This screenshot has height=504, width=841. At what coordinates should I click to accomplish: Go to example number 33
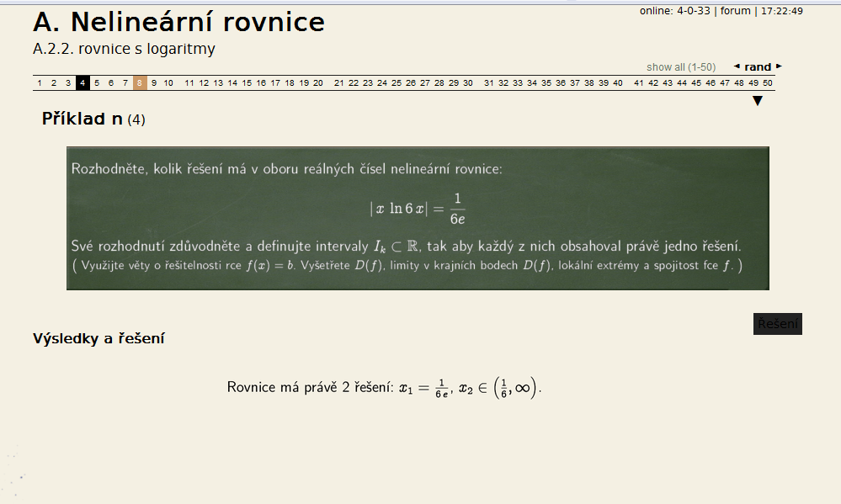(518, 82)
